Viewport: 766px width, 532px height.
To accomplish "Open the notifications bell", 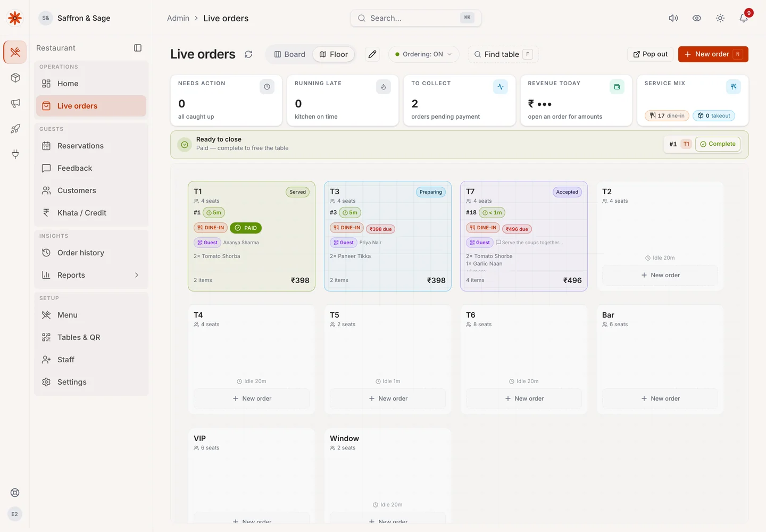I will pyautogui.click(x=744, y=18).
